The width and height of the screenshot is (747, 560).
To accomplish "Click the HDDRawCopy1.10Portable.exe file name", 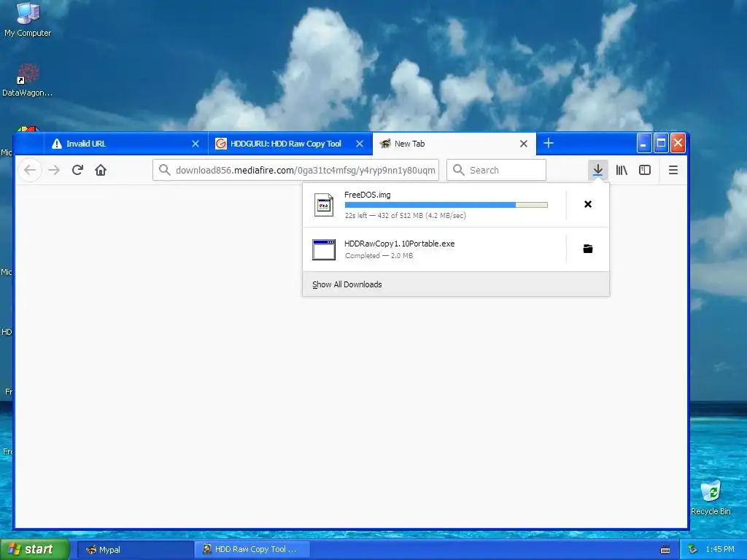I will point(399,244).
